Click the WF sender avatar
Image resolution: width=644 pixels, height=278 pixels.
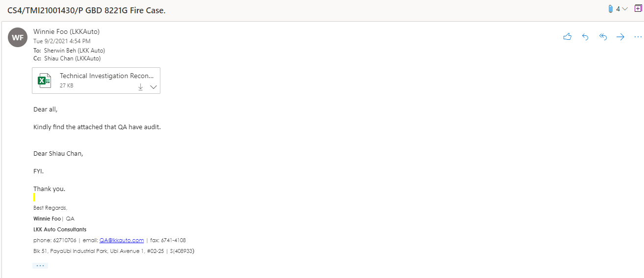[x=18, y=37]
